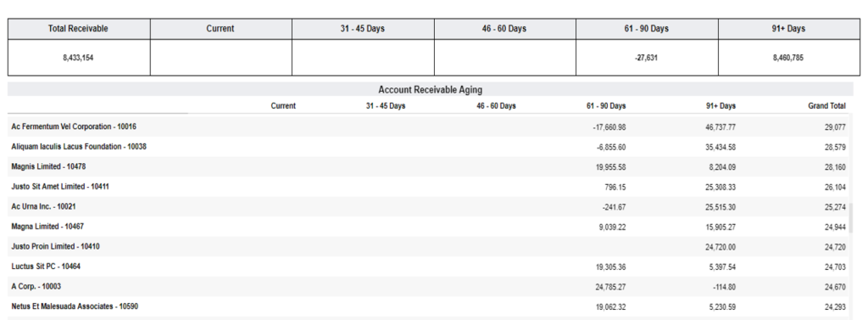
Task: Click the 25,308.33 cell
Action: [x=721, y=188]
